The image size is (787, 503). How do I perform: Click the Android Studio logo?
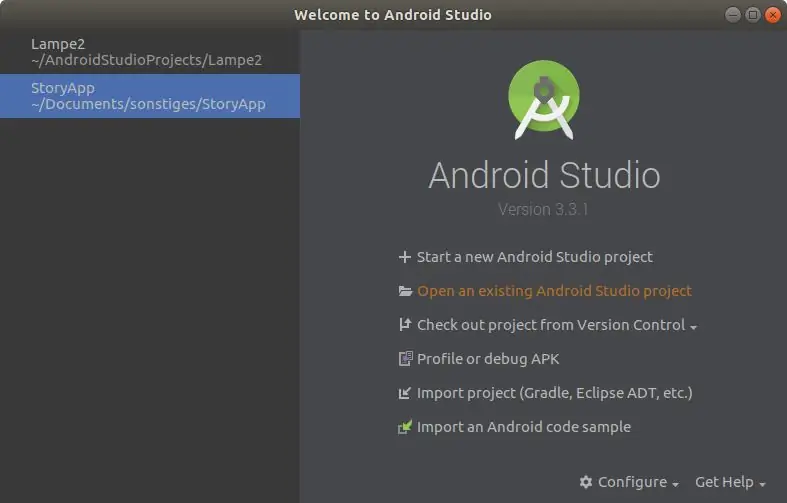click(544, 99)
